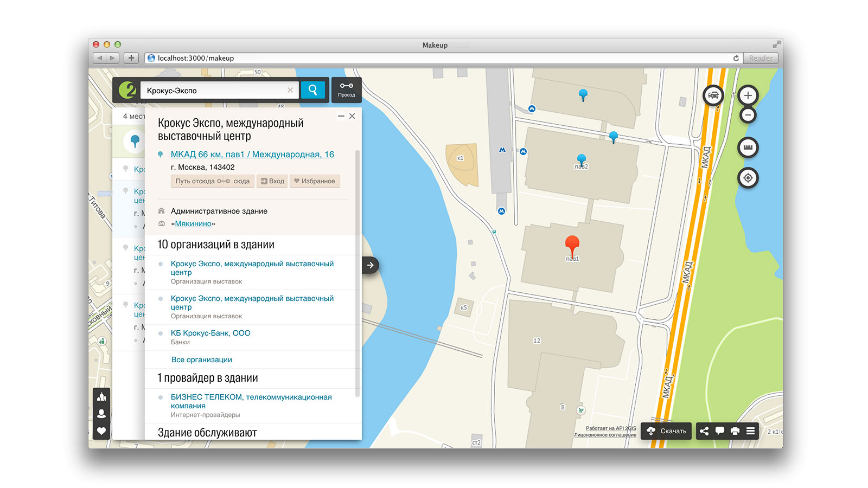Open the city selection icon
The height and width of the screenshot is (488, 868).
point(101,397)
